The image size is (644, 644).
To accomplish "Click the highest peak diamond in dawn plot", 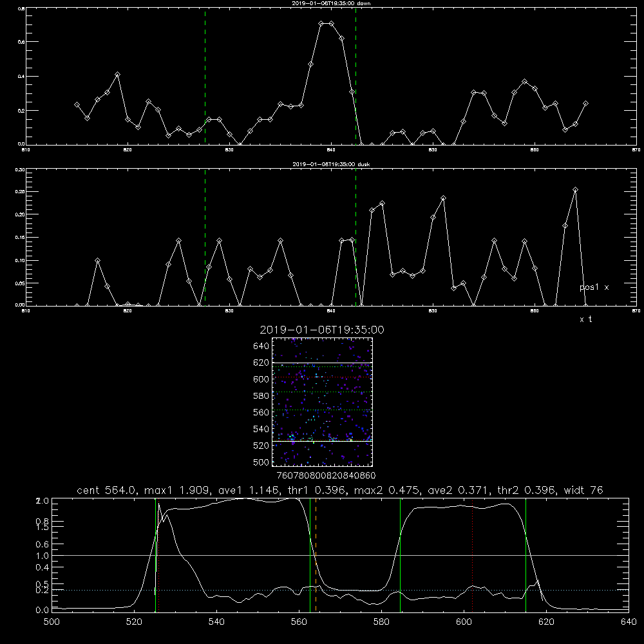I will [321, 24].
